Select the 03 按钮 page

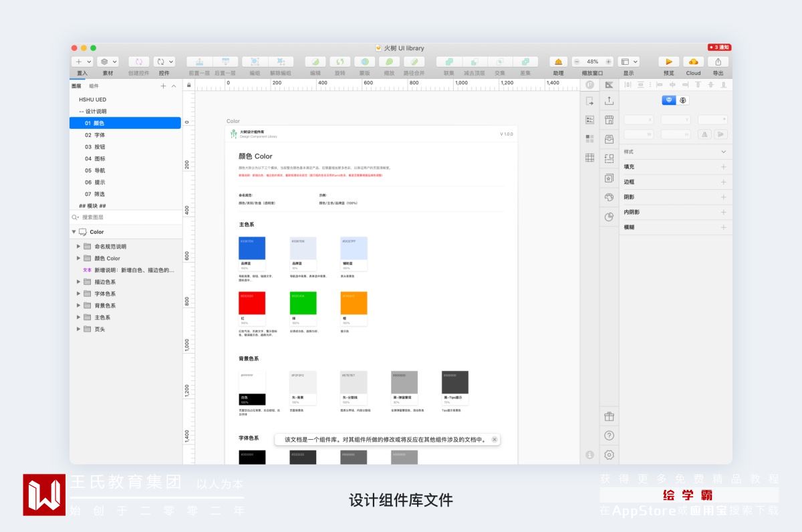(125, 146)
